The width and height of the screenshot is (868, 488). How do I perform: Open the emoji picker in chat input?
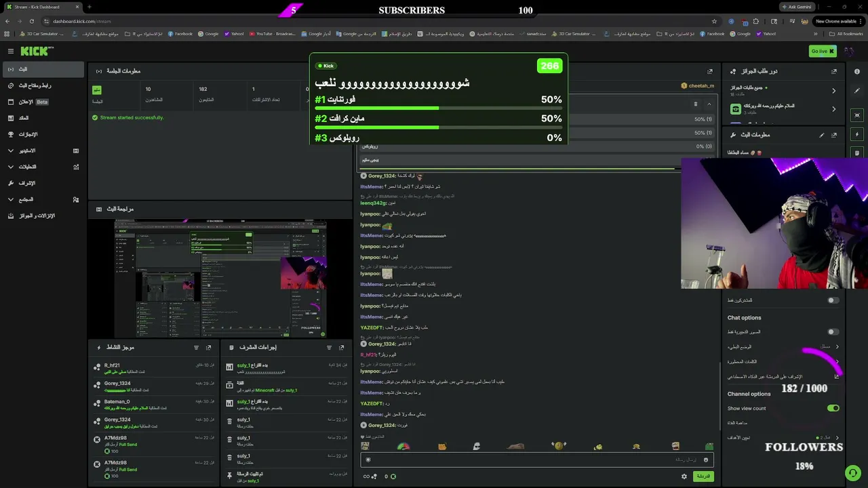pyautogui.click(x=706, y=460)
